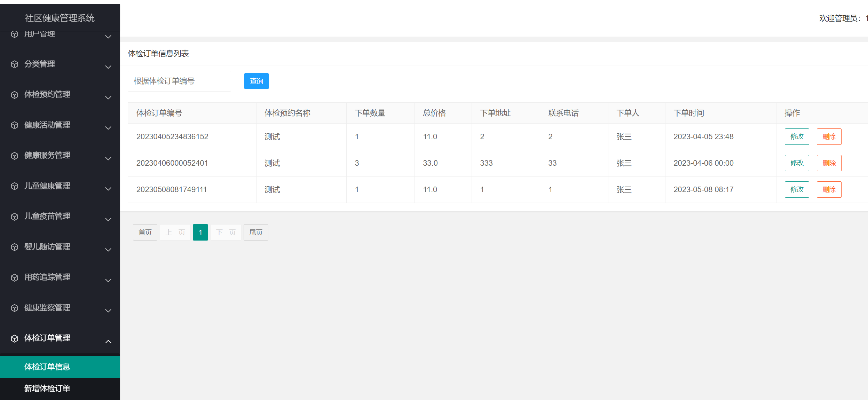This screenshot has width=868, height=400.
Task: Click the cube icon next to 儿童疫苗管理
Action: 14,217
